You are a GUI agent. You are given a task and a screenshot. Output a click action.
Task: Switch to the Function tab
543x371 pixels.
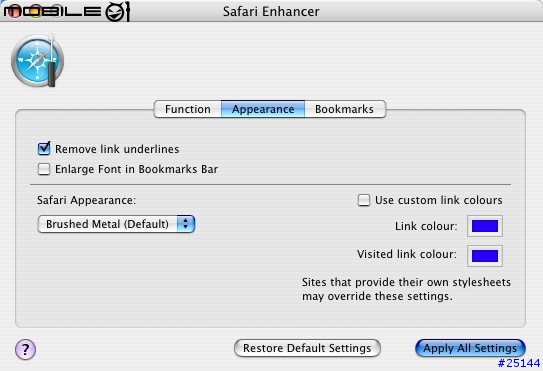[188, 109]
